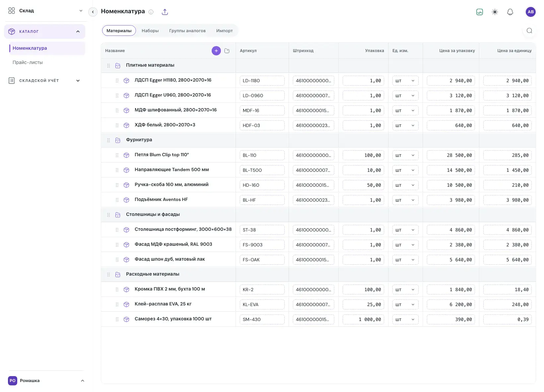544x392 pixels.
Task: Collapse the Каталог section chevron
Action: (x=78, y=32)
